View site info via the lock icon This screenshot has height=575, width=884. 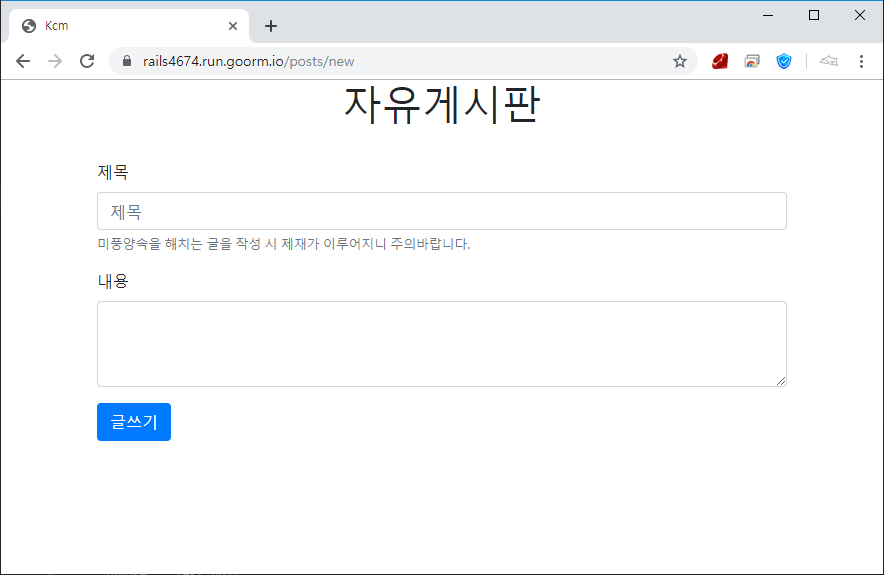coord(127,61)
